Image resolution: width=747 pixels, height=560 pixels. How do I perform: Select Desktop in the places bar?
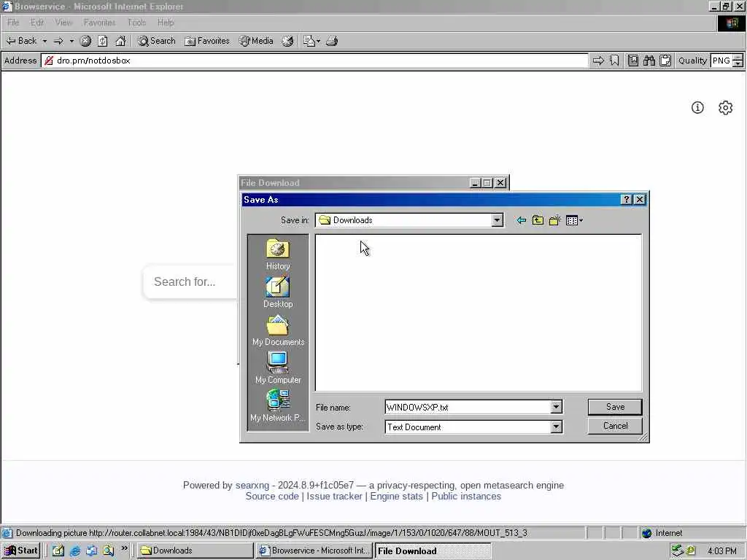point(278,292)
